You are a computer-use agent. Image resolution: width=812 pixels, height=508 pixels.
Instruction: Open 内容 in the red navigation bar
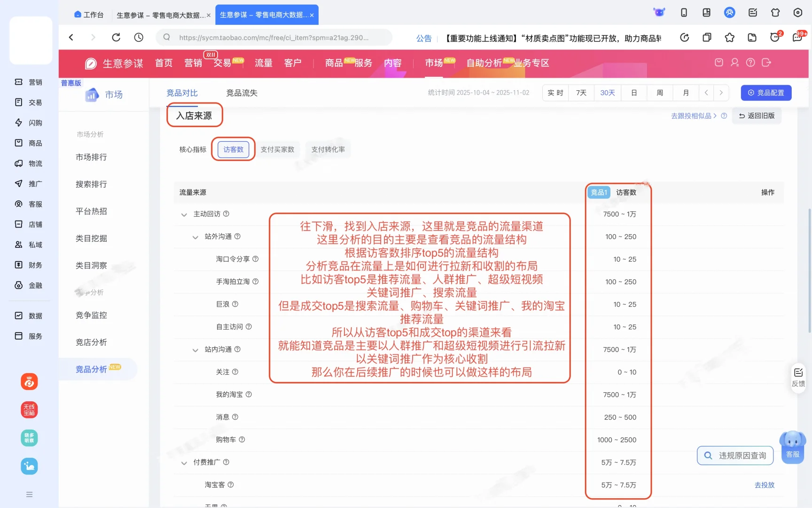(x=393, y=63)
